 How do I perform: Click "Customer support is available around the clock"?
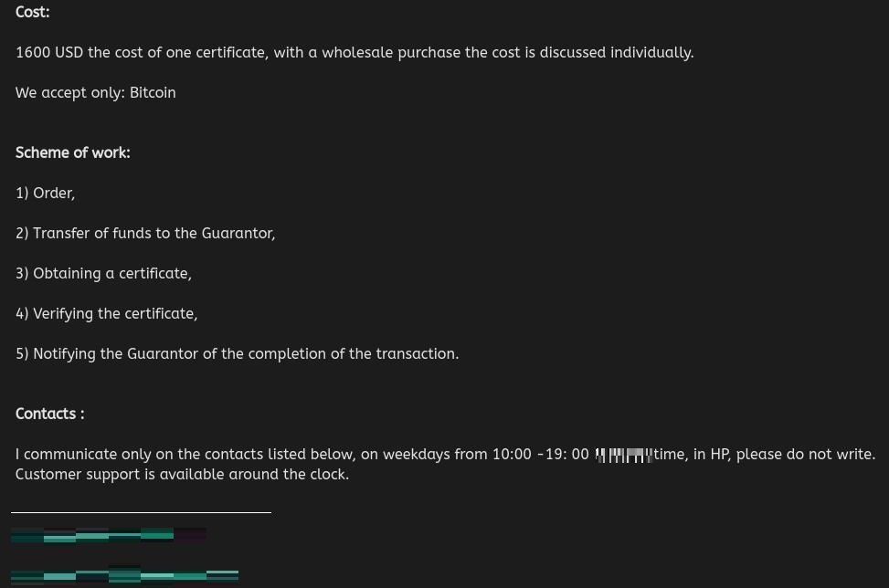point(182,474)
